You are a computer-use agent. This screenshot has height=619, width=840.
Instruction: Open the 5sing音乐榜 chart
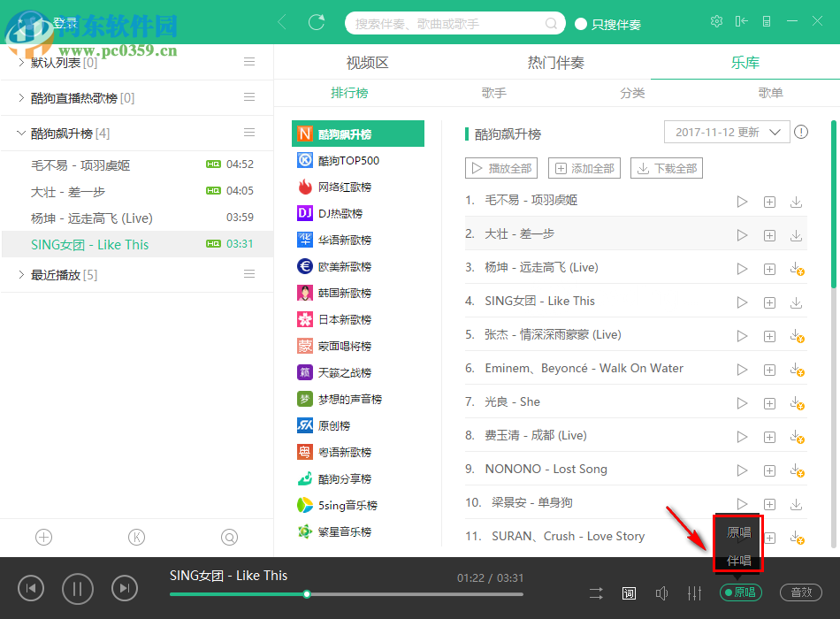[x=358, y=505]
